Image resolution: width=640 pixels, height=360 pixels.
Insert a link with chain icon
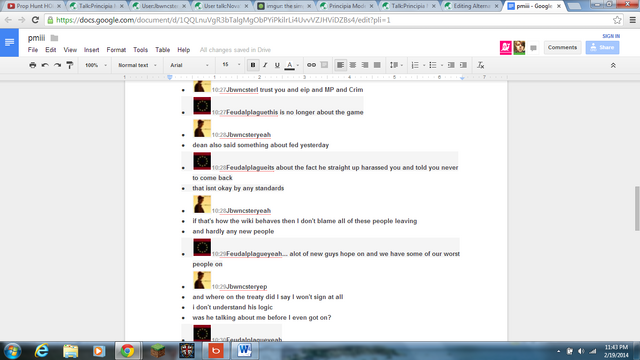(311, 65)
